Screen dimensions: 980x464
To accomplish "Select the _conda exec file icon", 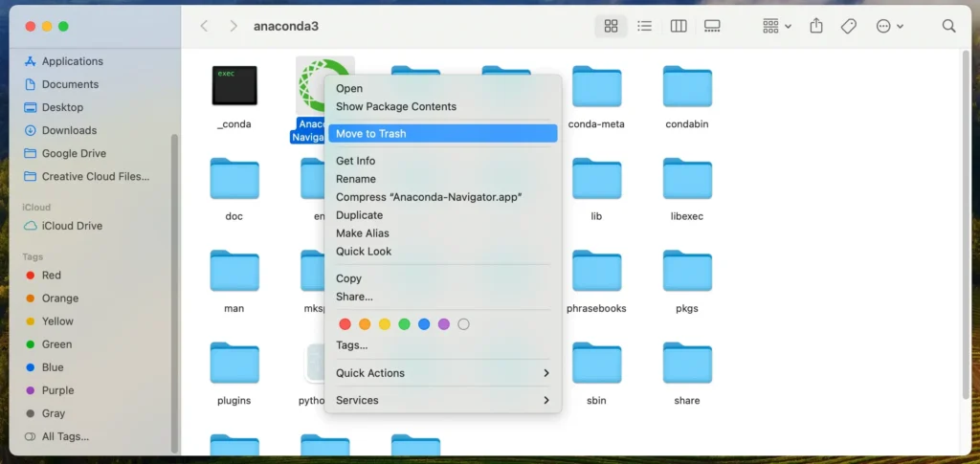I will tap(234, 85).
